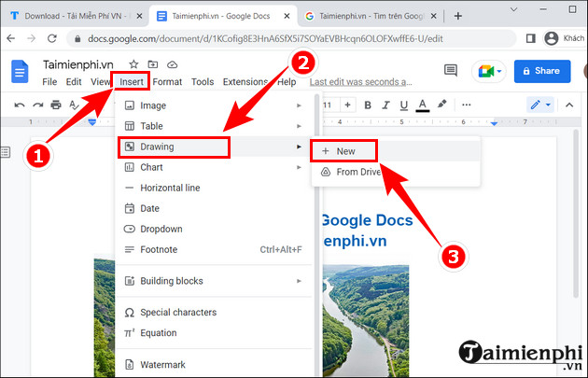Image resolution: width=588 pixels, height=378 pixels.
Task: Open the editing mode dropdown
Action: point(540,105)
